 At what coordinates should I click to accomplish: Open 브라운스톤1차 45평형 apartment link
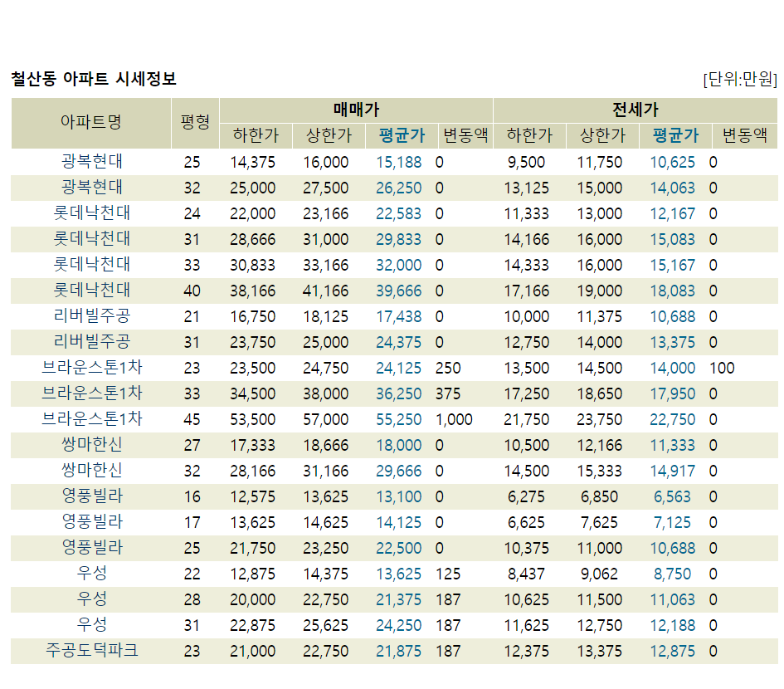tap(91, 419)
